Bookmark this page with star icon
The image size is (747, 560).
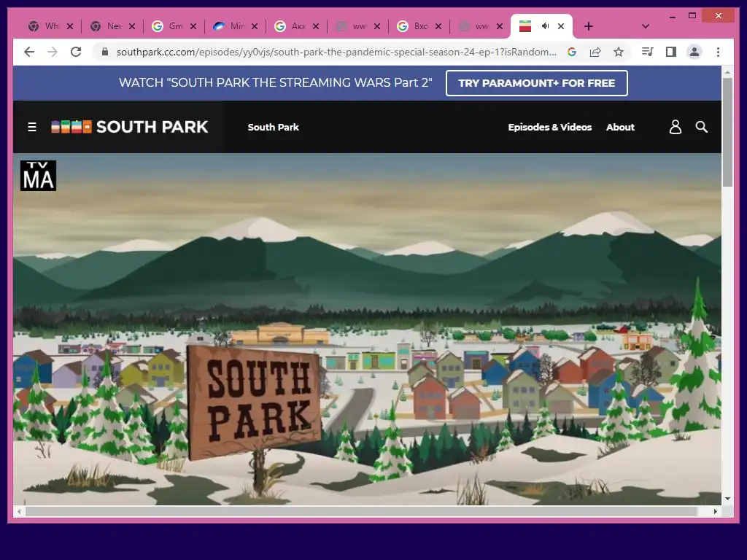tap(619, 52)
